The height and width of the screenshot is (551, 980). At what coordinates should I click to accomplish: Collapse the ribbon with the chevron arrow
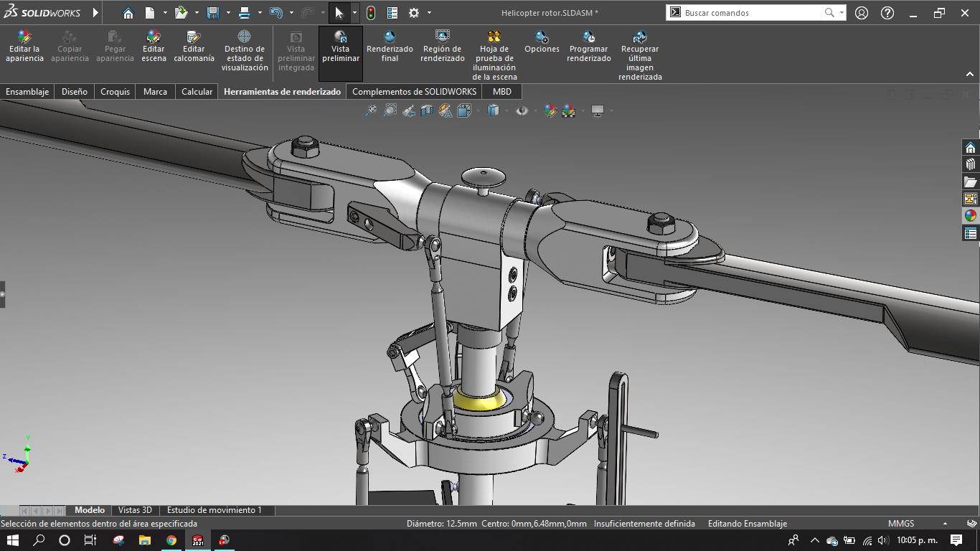(x=970, y=75)
